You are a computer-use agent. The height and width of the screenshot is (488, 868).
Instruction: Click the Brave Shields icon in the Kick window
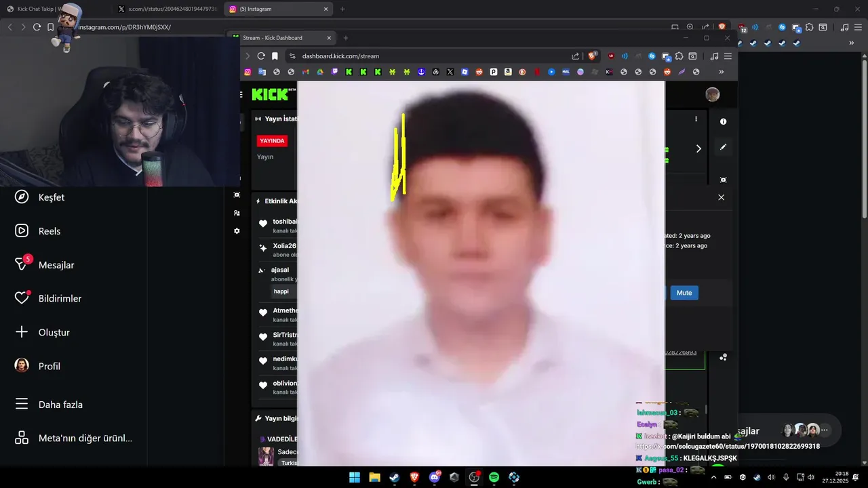593,56
